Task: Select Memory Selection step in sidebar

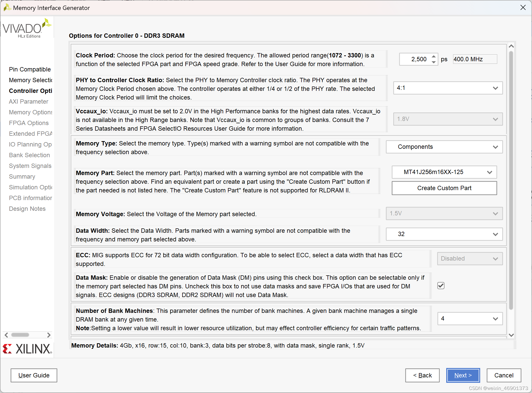Action: pos(30,80)
